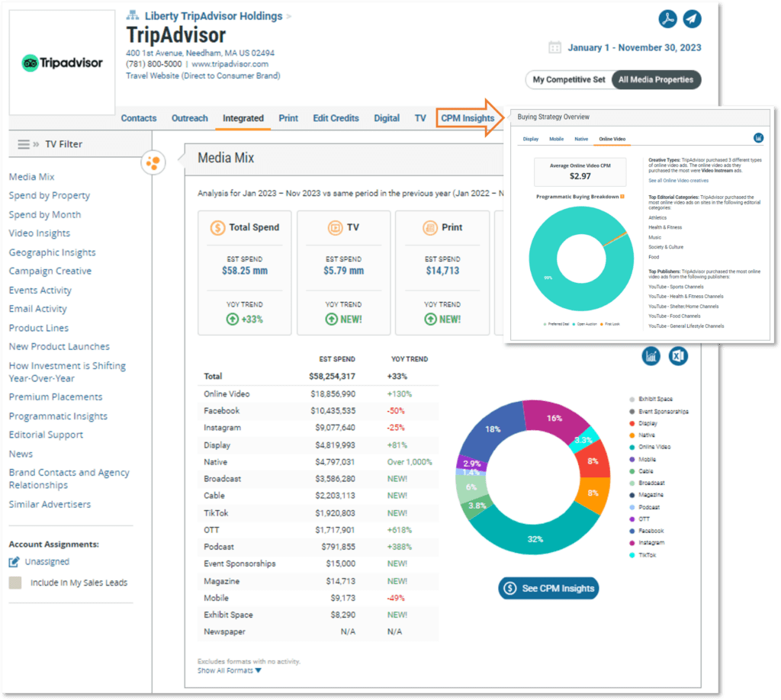Open Brand Contacts and Agency Relationships
Screen dimensions: 781x700
coord(69,478)
